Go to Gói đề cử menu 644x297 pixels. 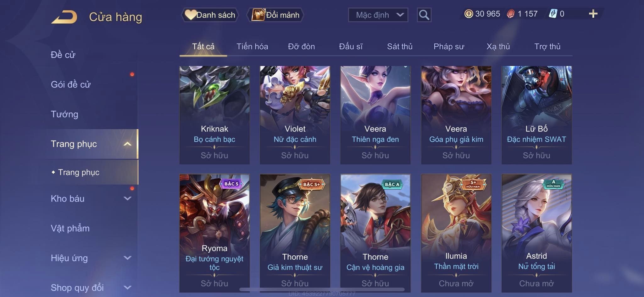(71, 84)
